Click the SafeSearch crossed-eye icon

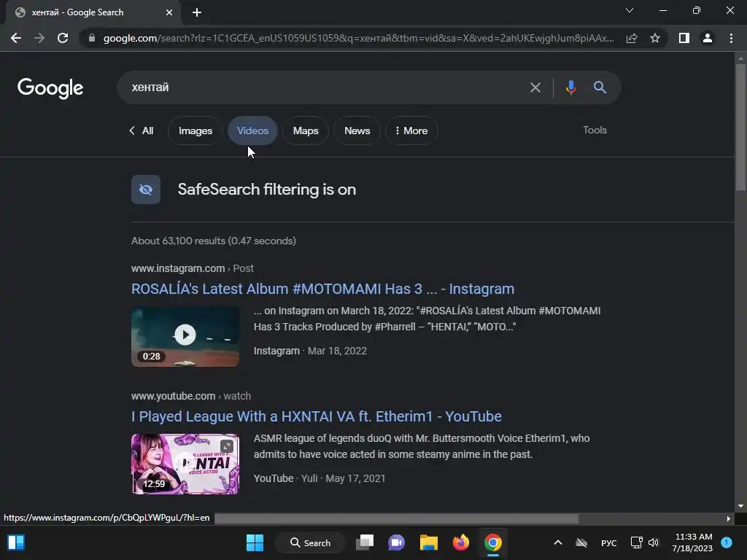click(146, 190)
